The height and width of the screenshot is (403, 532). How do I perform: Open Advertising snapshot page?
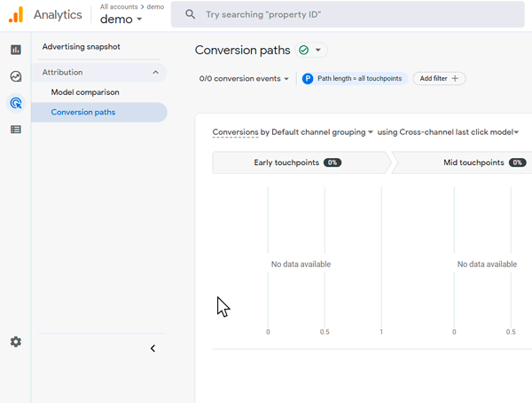click(81, 47)
